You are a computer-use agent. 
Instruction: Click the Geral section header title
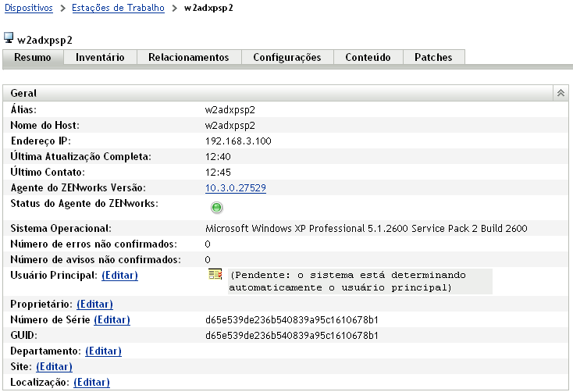pos(23,93)
